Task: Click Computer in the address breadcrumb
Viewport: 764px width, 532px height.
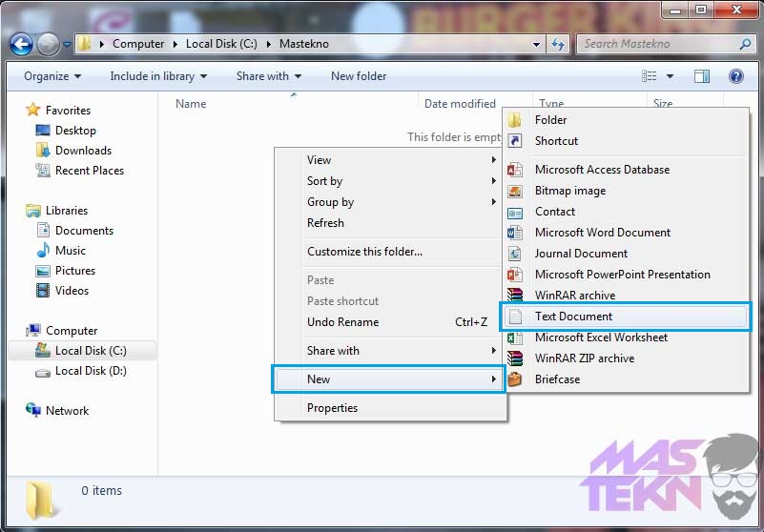Action: [x=138, y=44]
